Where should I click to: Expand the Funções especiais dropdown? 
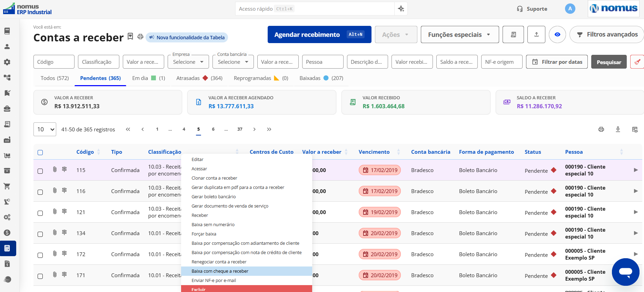[x=460, y=34]
